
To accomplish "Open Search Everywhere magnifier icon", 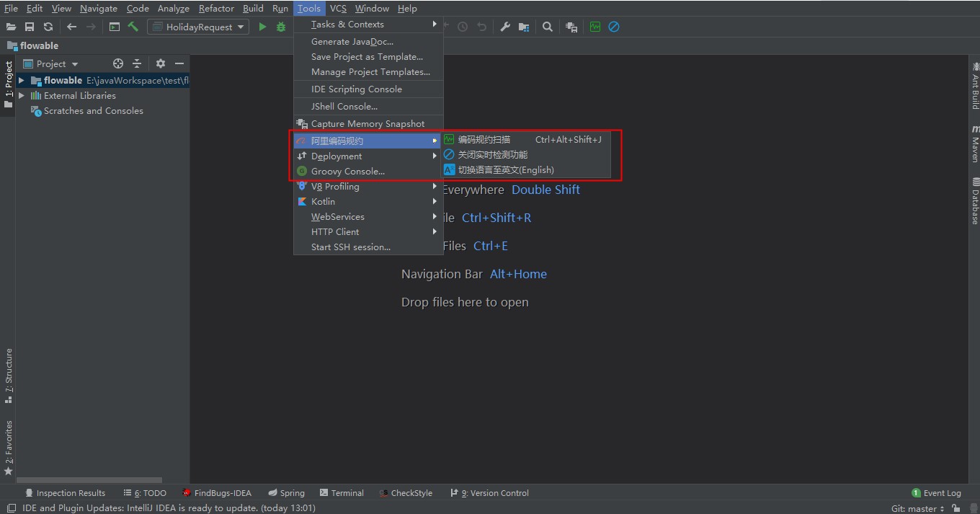I will (x=548, y=27).
